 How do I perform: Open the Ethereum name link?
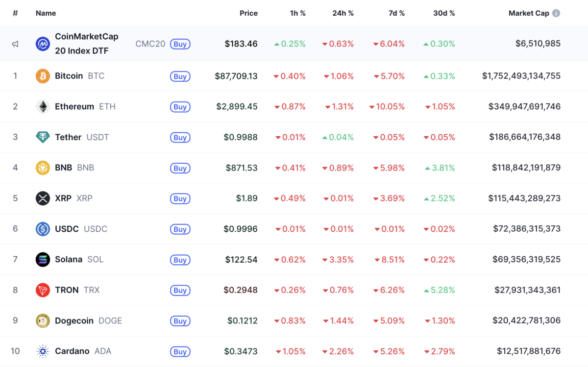[x=74, y=106]
